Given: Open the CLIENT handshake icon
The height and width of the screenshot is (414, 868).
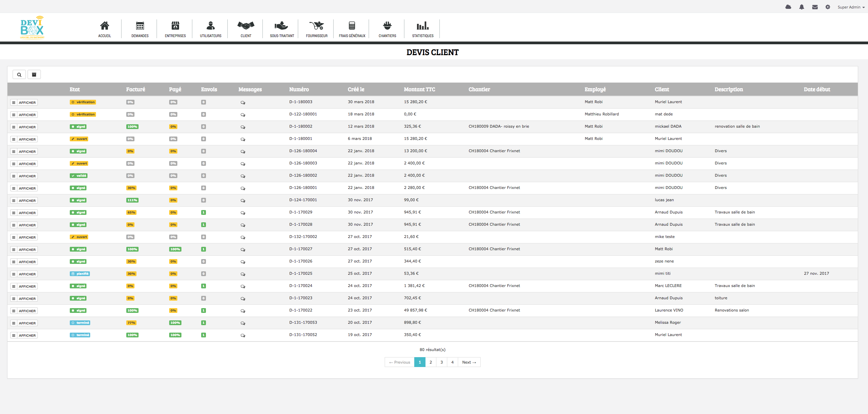Looking at the screenshot, I should (245, 28).
